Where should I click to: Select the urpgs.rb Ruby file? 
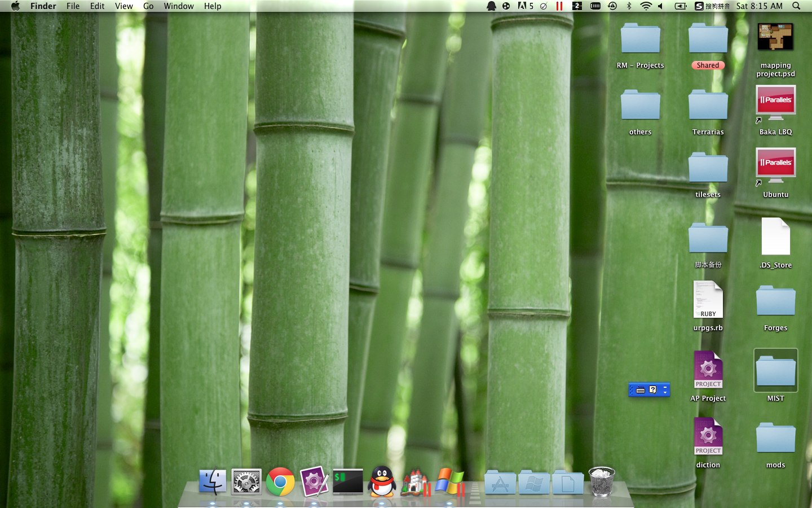point(708,300)
